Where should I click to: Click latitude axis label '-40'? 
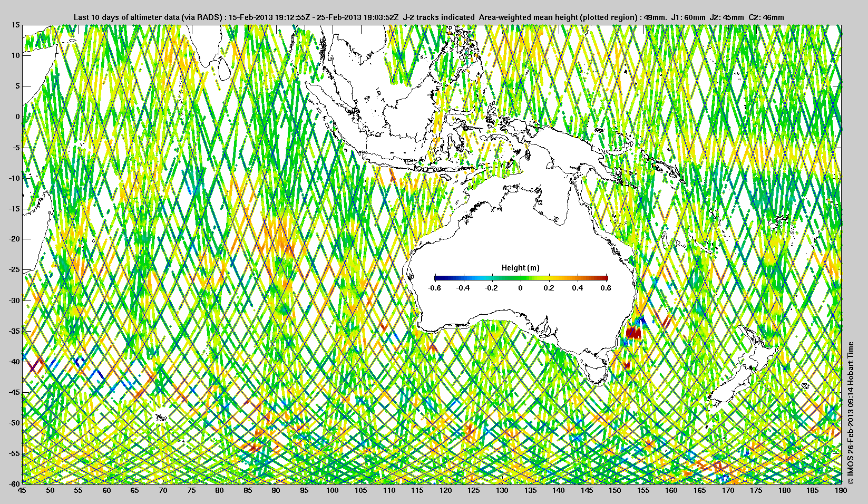point(15,362)
